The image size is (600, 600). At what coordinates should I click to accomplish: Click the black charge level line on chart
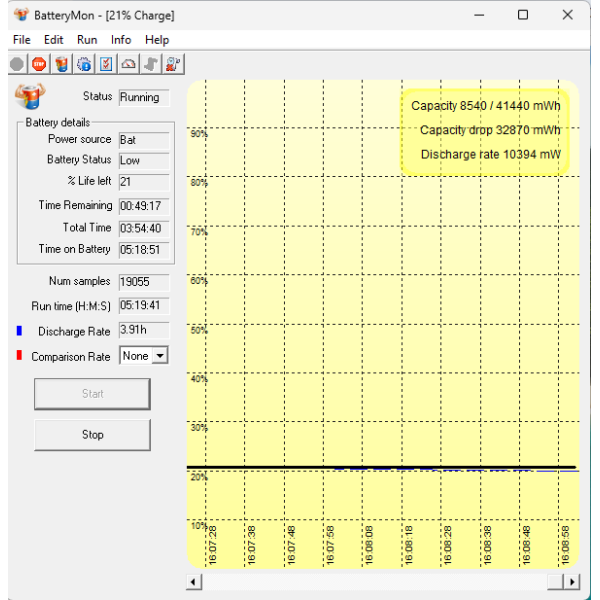pos(381,467)
